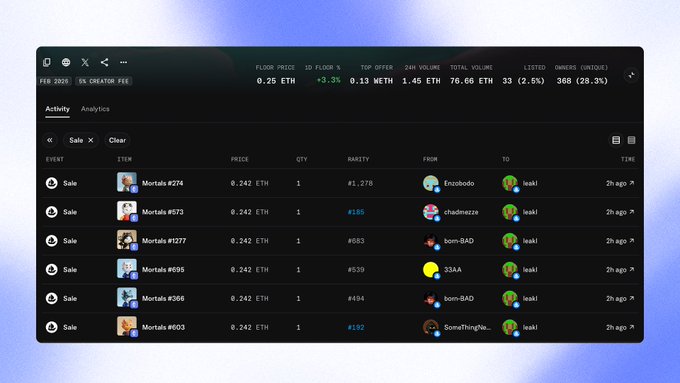The width and height of the screenshot is (680, 383).
Task: Open born-BAD seller in Mortals #366 row
Action: pos(459,298)
